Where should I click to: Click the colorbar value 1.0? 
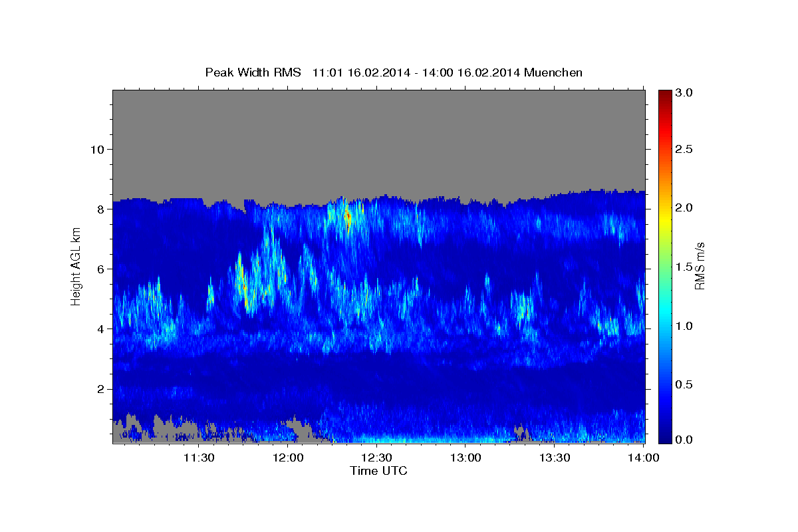684,326
